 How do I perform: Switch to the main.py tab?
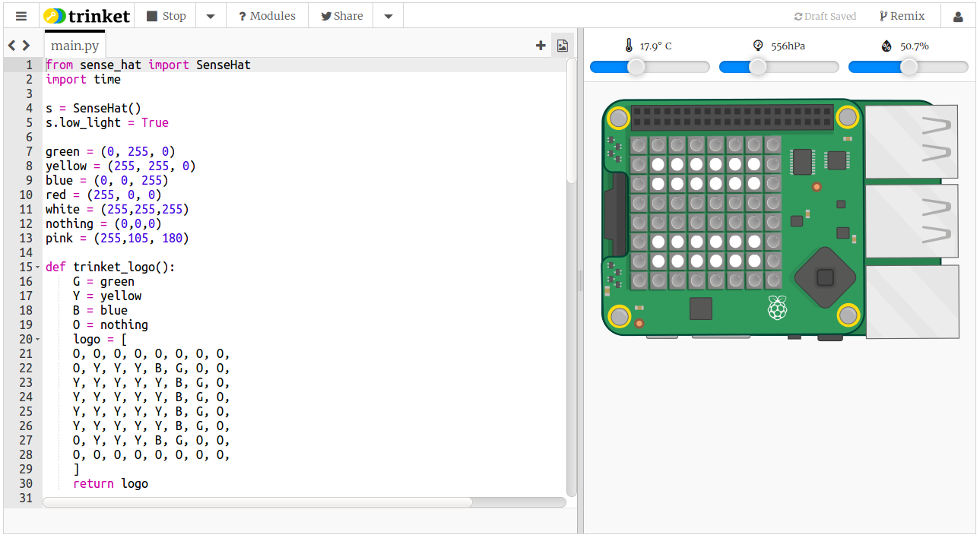point(74,45)
